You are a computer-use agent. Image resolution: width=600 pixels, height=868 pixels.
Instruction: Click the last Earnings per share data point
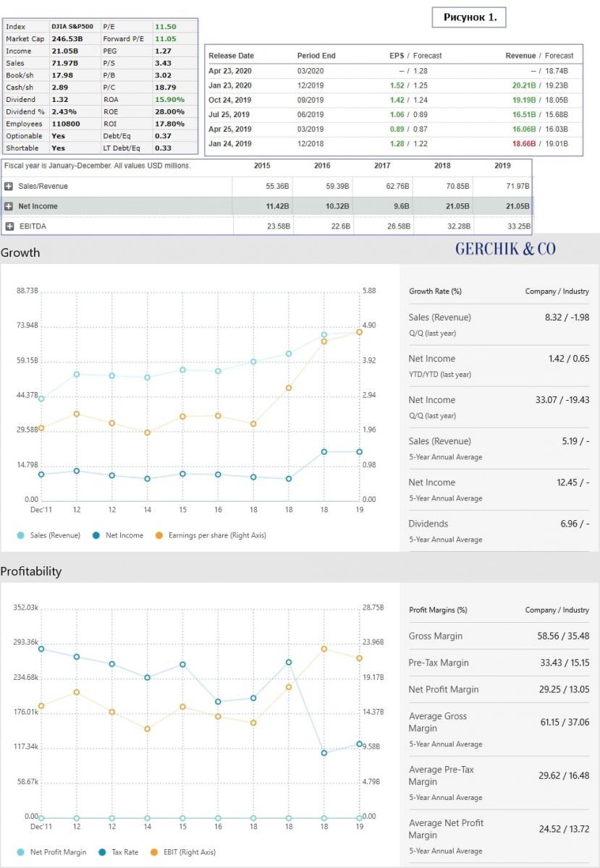click(x=359, y=332)
